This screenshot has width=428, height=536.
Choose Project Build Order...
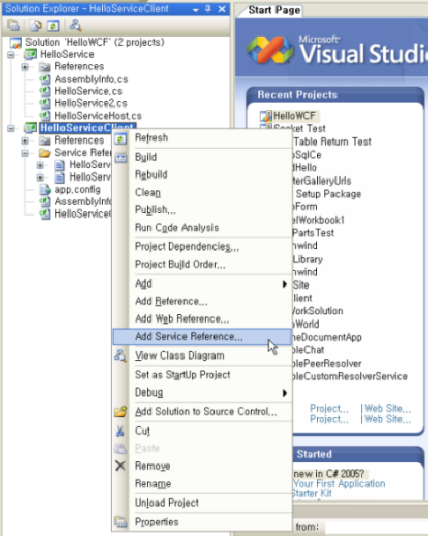pos(180,265)
